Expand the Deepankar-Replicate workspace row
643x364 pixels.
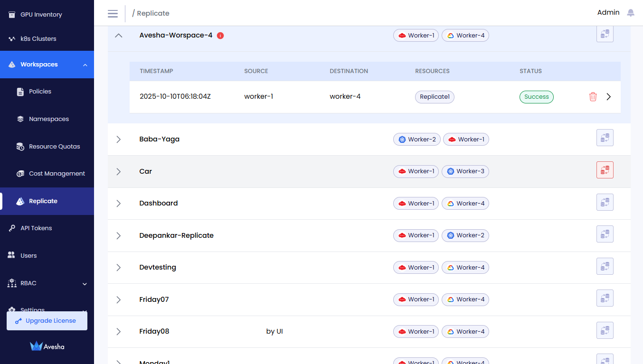point(119,235)
